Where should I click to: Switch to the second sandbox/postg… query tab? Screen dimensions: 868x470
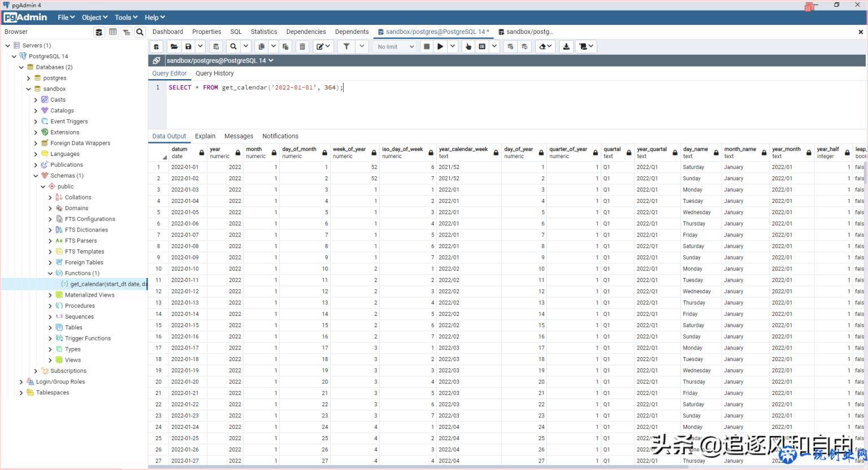(526, 32)
